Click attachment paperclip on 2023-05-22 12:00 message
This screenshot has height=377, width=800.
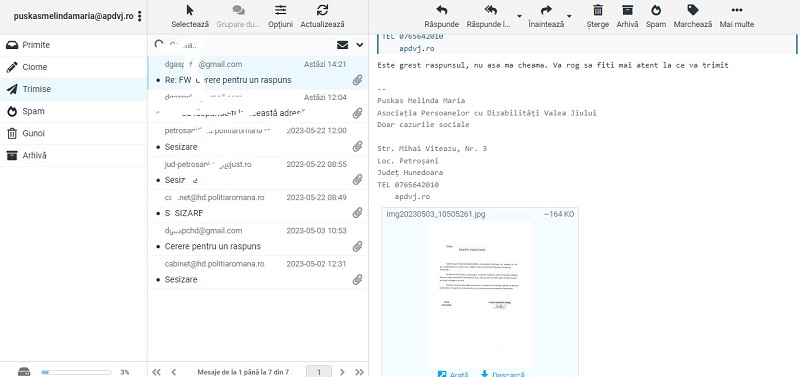tap(358, 146)
